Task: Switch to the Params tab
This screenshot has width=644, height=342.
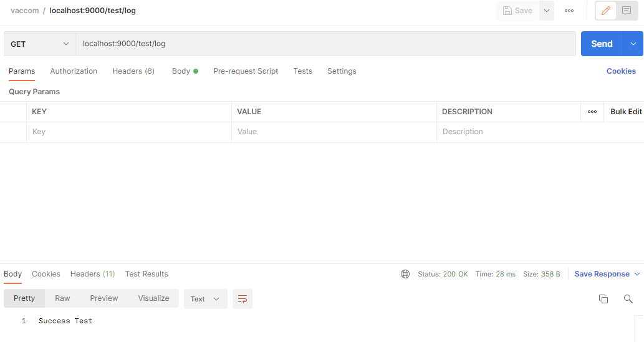Action: click(x=22, y=71)
